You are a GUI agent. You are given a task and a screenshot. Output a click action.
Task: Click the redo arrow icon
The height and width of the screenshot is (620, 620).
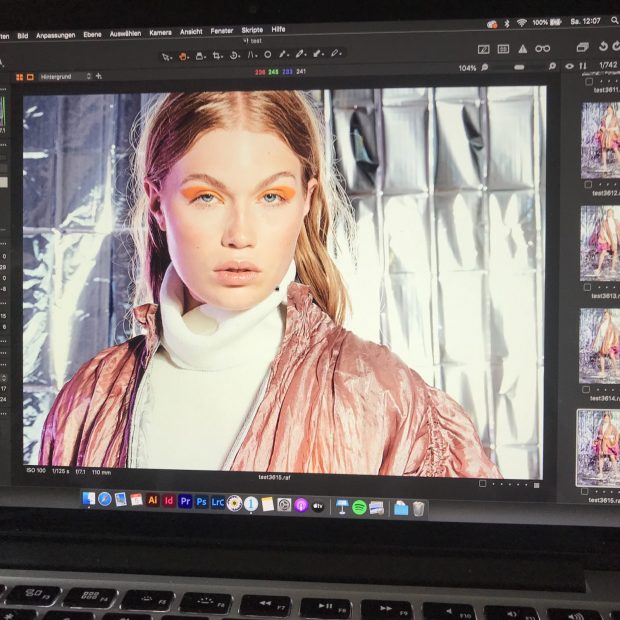616,46
